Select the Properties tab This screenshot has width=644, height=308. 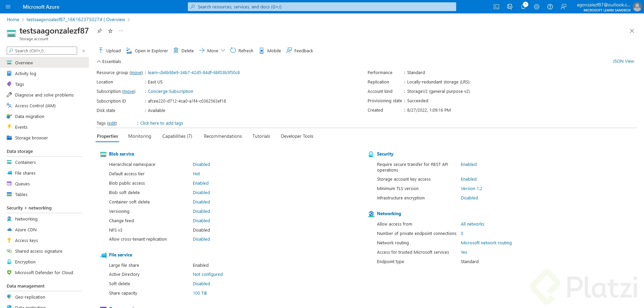[x=107, y=136]
